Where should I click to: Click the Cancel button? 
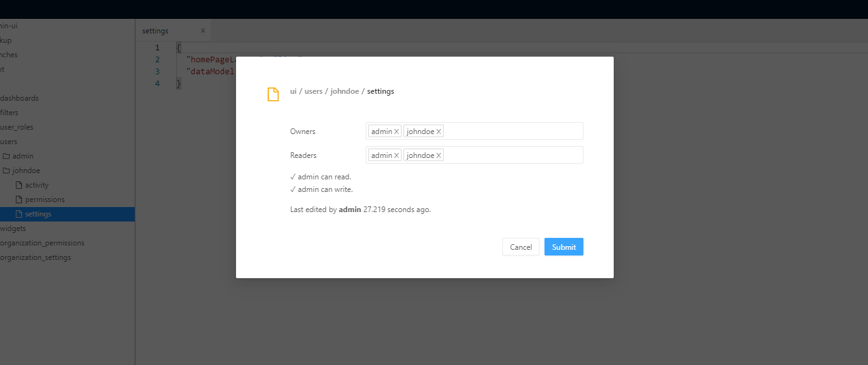521,247
